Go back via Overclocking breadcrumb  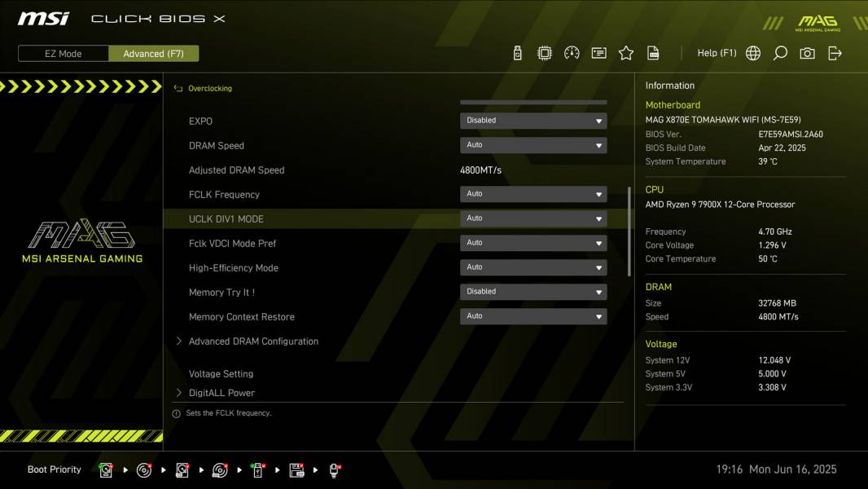[x=210, y=88]
